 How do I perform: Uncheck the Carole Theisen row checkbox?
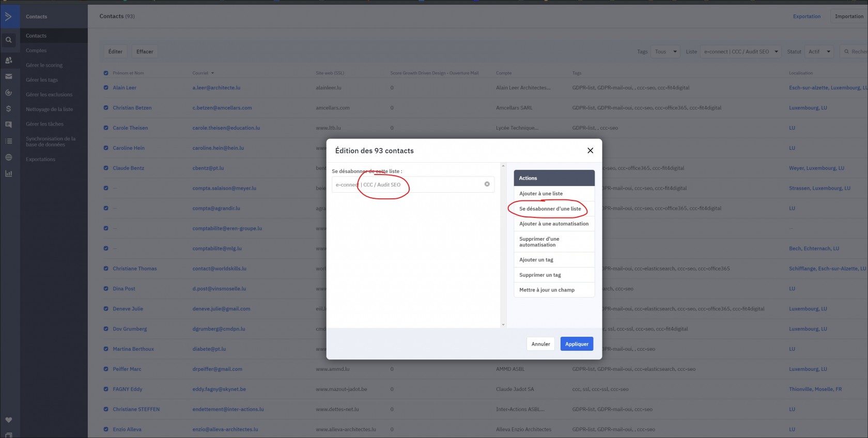coord(106,128)
